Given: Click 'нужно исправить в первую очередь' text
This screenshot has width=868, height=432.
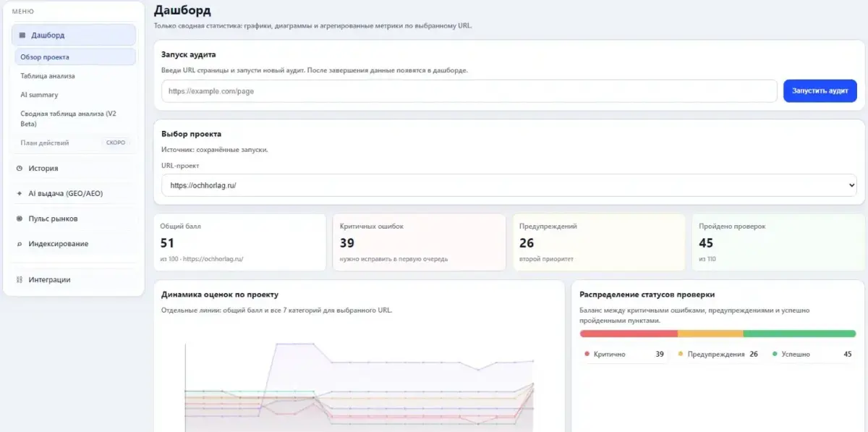Looking at the screenshot, I should (x=394, y=258).
